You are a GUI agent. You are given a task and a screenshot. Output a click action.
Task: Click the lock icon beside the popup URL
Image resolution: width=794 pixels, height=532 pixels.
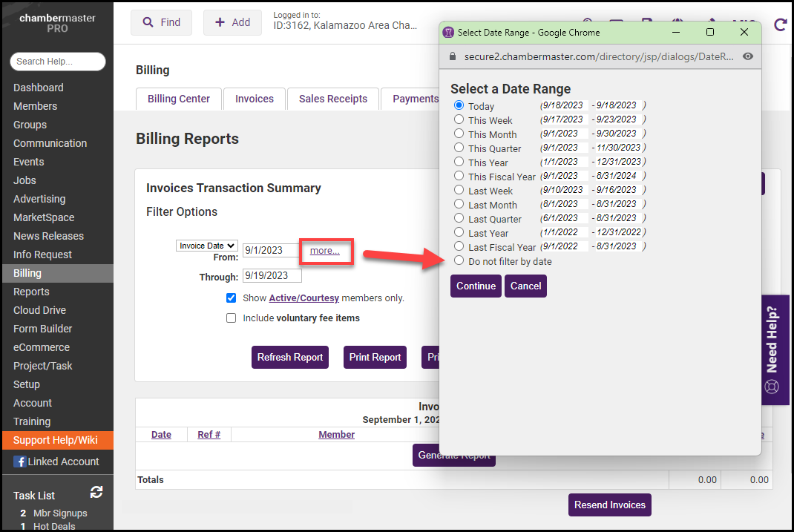(x=453, y=56)
